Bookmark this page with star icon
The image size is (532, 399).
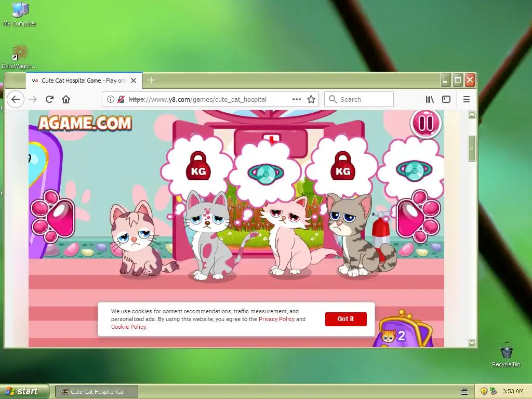[311, 99]
